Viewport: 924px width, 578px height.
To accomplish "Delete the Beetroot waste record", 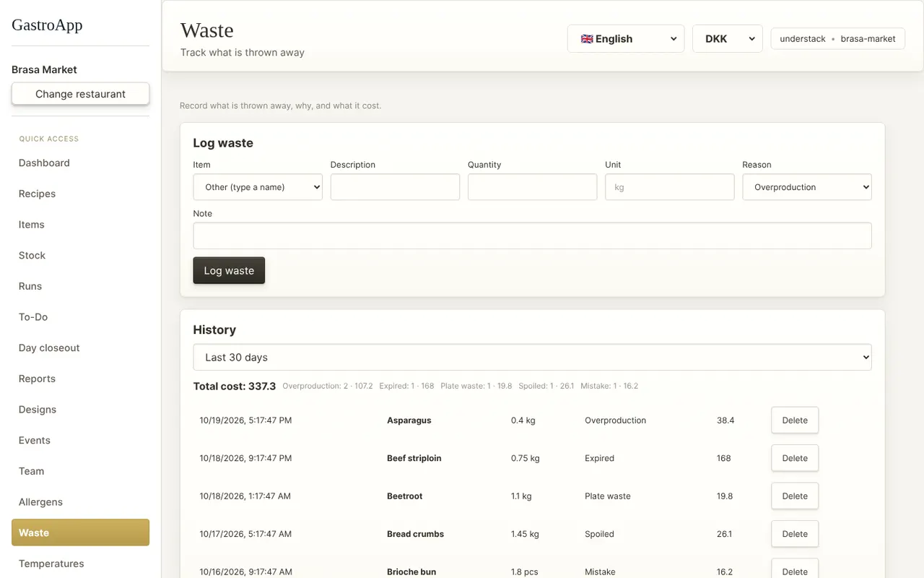I will (x=795, y=496).
